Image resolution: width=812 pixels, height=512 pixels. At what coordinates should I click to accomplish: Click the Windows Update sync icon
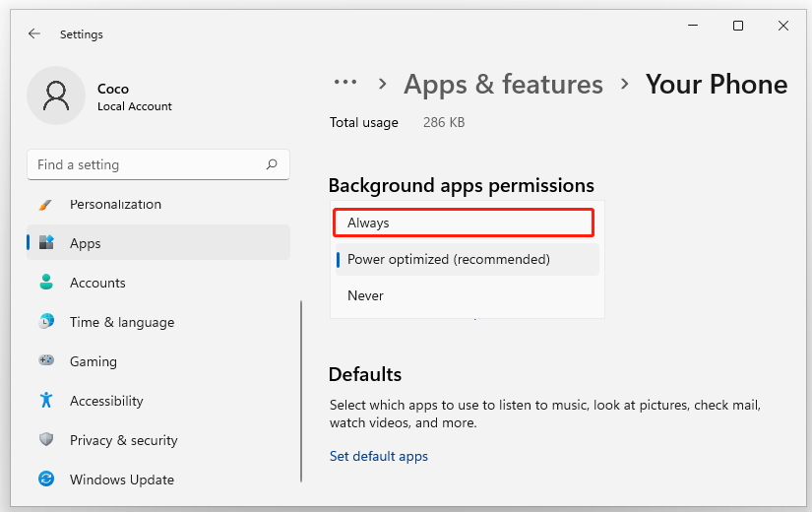click(46, 479)
